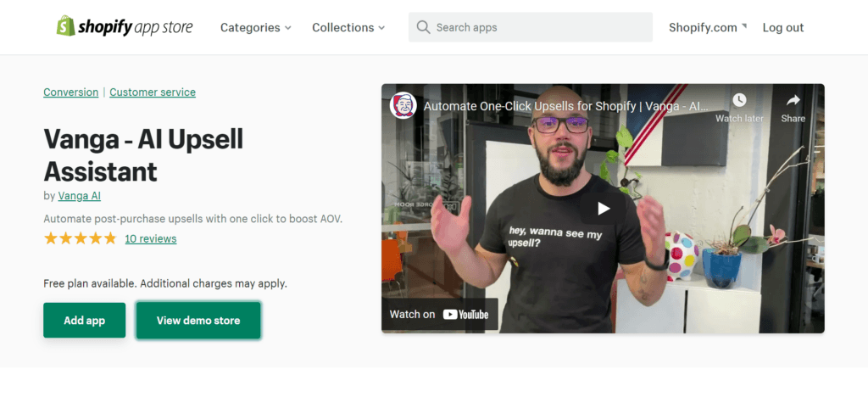This screenshot has width=868, height=408.
Task: Open the Categories dropdown menu
Action: click(256, 28)
